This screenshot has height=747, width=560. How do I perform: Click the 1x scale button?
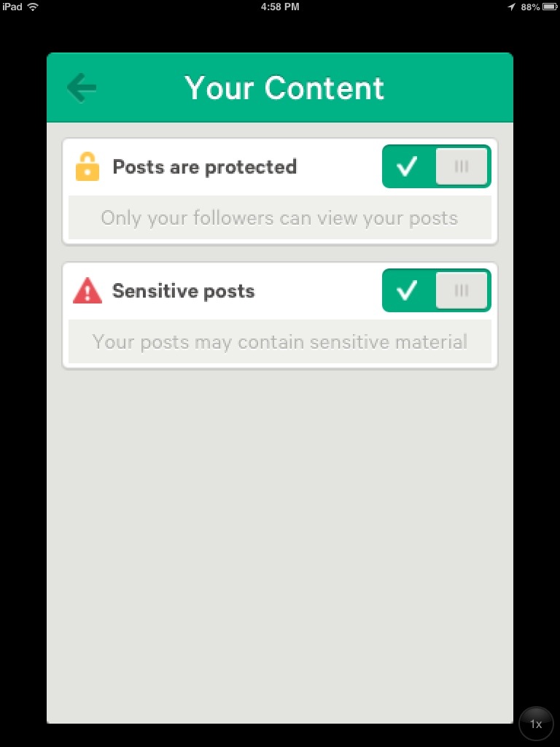(x=536, y=724)
